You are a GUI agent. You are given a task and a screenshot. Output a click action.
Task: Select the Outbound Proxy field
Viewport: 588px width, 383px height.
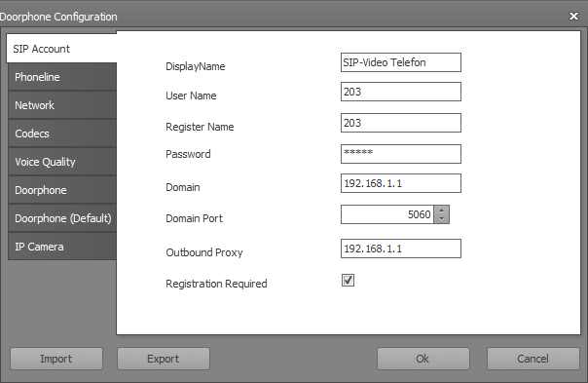[x=401, y=249]
